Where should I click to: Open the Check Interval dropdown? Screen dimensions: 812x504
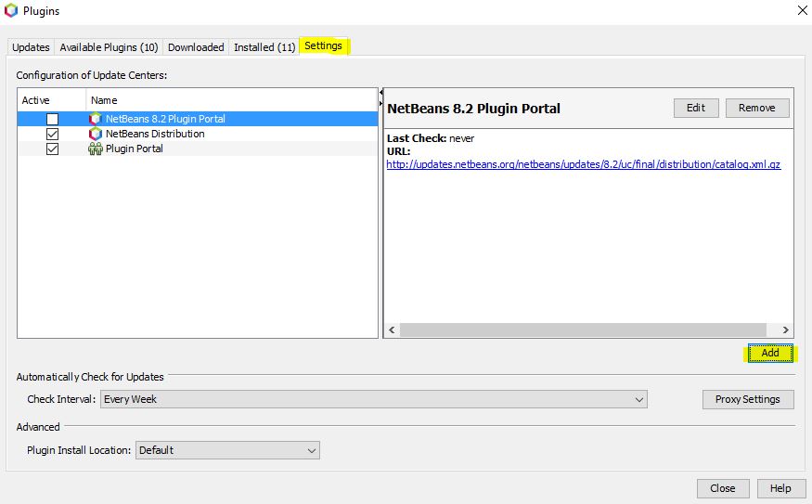[x=373, y=399]
